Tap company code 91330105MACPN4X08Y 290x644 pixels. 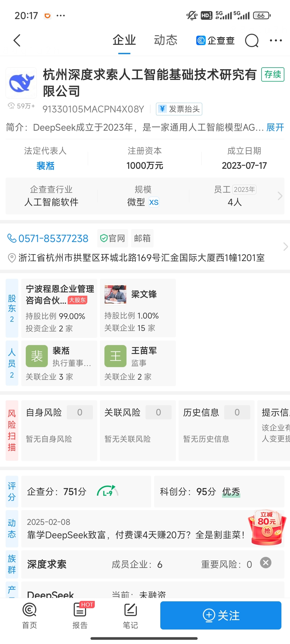tap(93, 109)
